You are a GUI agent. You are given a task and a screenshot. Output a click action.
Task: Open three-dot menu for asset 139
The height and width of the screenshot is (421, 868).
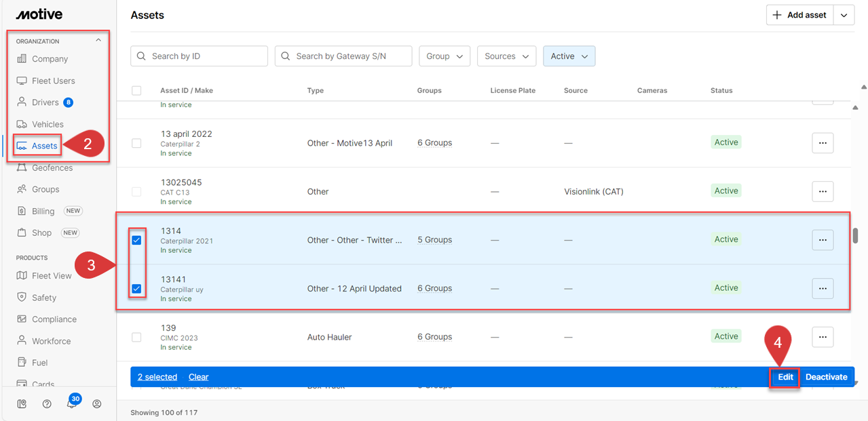[x=823, y=337]
